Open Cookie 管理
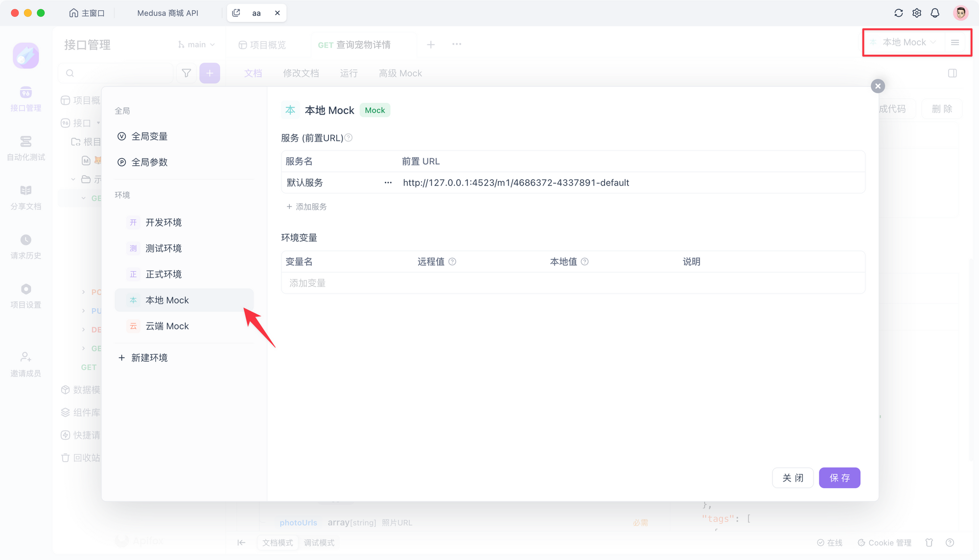Screen dimensions: 979x560 click(x=885, y=543)
